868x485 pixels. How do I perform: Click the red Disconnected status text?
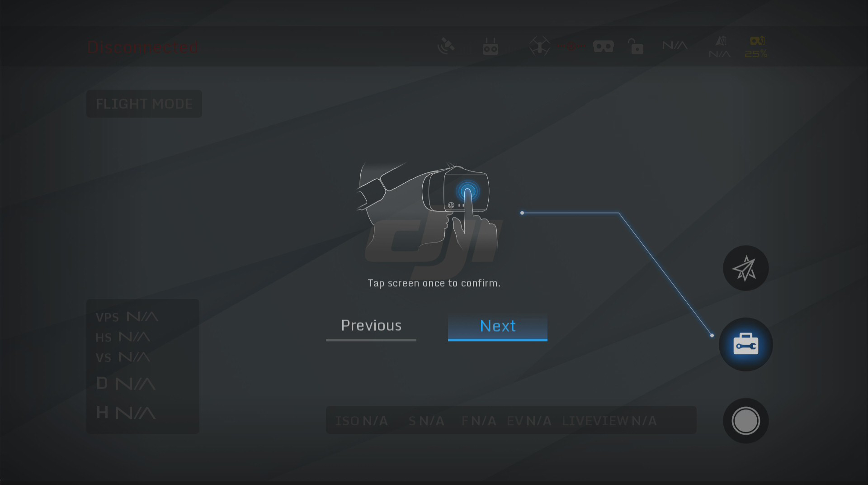pyautogui.click(x=143, y=48)
